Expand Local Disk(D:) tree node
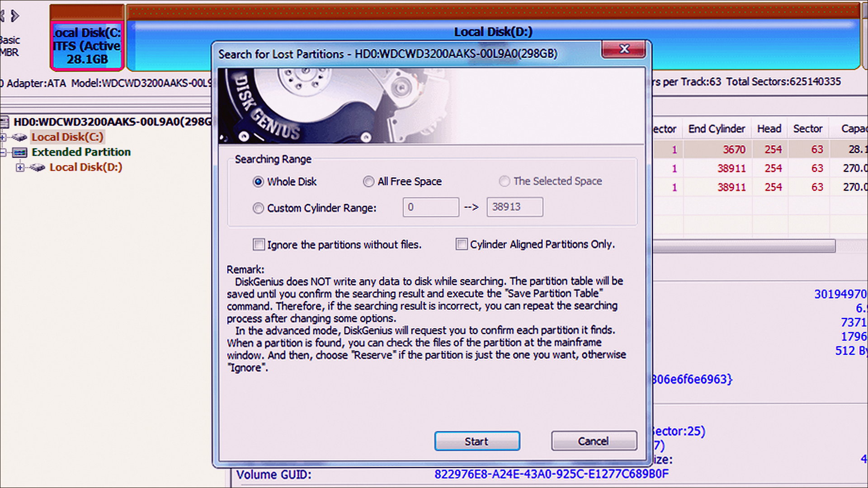Viewport: 868px width, 488px height. (20, 168)
